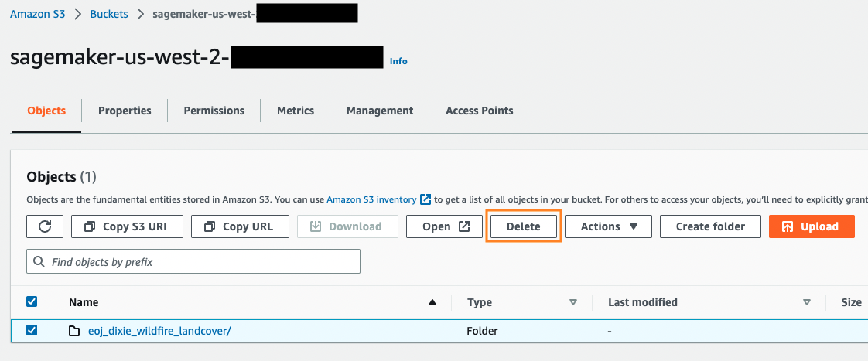
Task: Sort by Last modified column arrow
Action: coord(807,302)
